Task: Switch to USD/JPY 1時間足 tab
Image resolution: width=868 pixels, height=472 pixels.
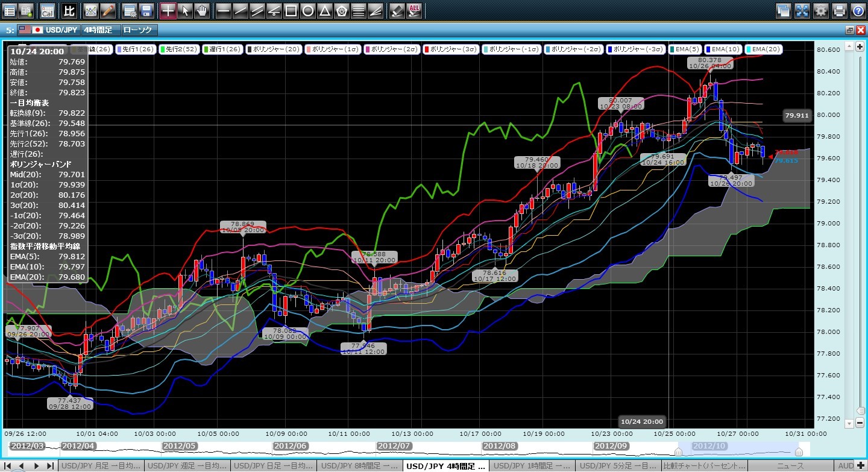Action: coord(532,466)
